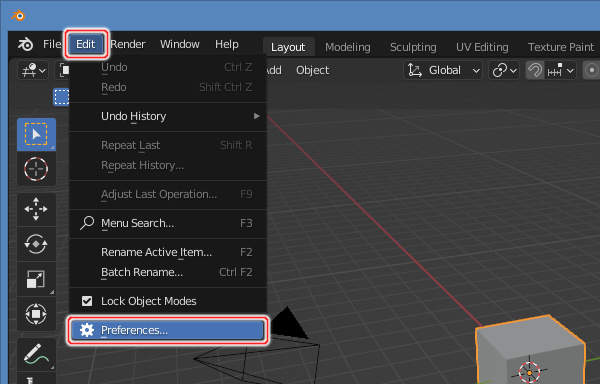Select the Transform tool

36,314
